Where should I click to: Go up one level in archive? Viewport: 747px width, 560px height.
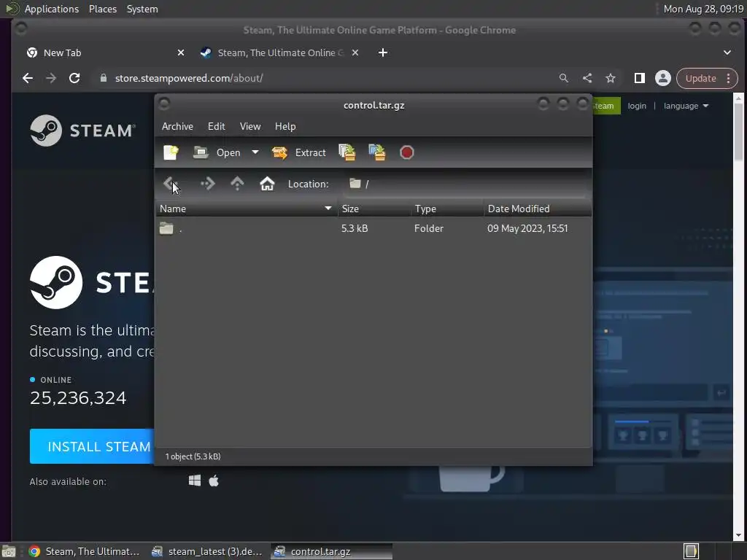[237, 184]
